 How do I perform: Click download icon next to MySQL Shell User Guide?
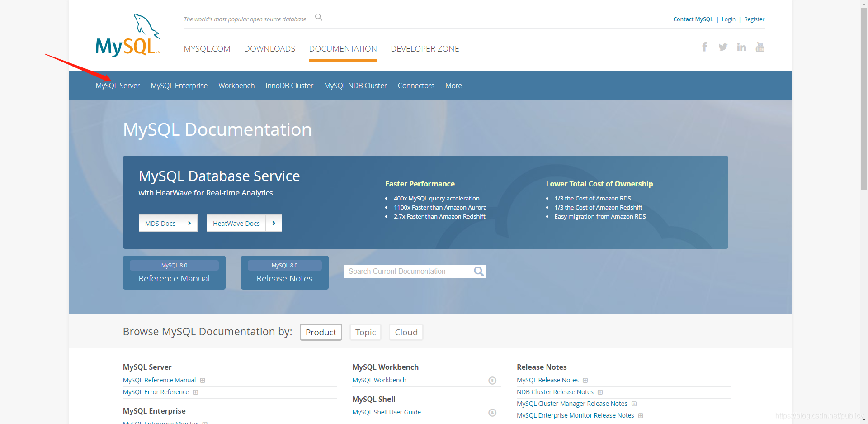pyautogui.click(x=492, y=413)
